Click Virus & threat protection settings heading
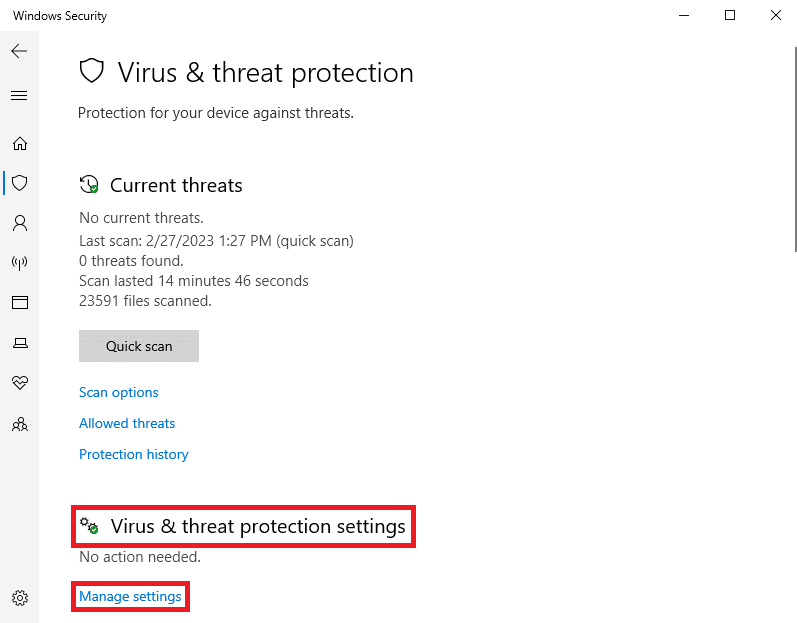797x623 pixels. coord(258,526)
